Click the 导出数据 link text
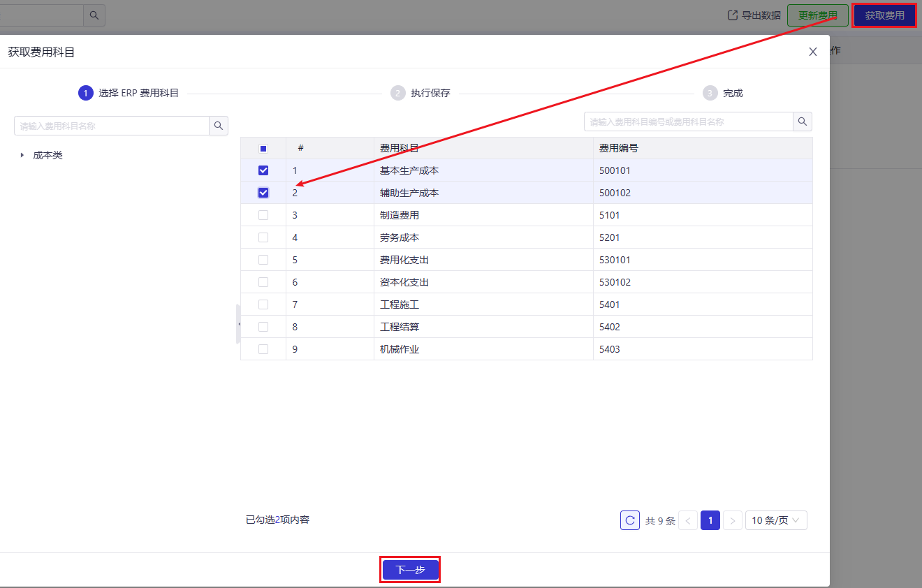This screenshot has height=588, width=922. pos(761,15)
